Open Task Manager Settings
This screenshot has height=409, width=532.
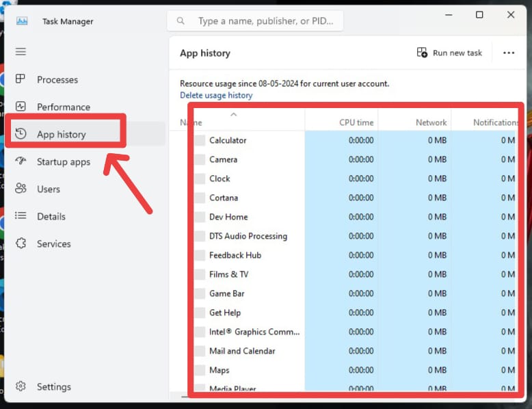click(x=54, y=386)
